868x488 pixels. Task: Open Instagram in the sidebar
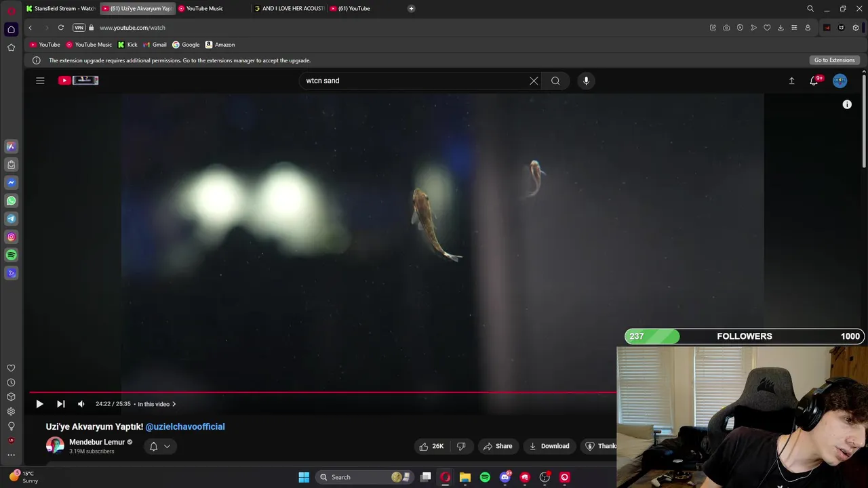tap(11, 237)
